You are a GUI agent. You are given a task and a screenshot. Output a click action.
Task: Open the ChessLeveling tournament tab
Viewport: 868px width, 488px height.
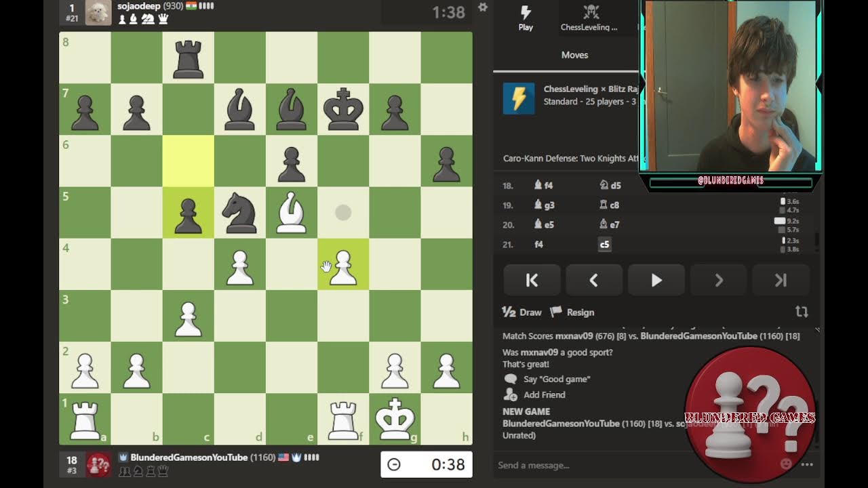click(x=589, y=18)
